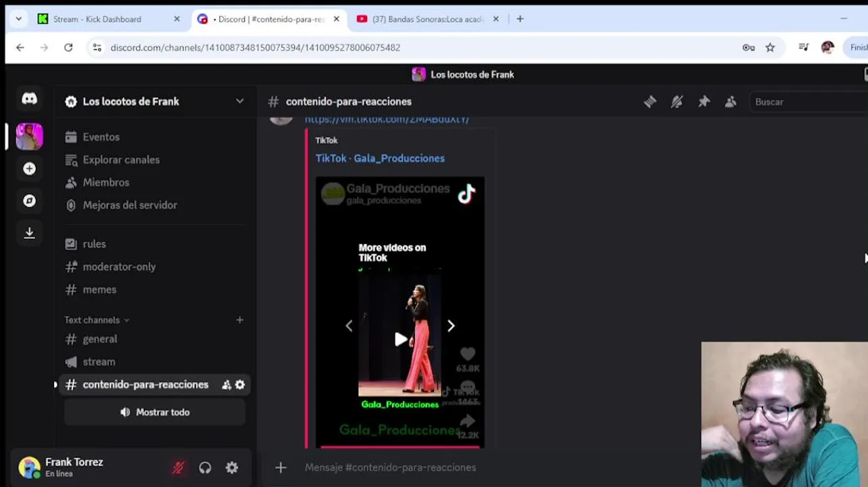Viewport: 868px width, 487px height.
Task: Open Discover servers compass icon
Action: (29, 201)
